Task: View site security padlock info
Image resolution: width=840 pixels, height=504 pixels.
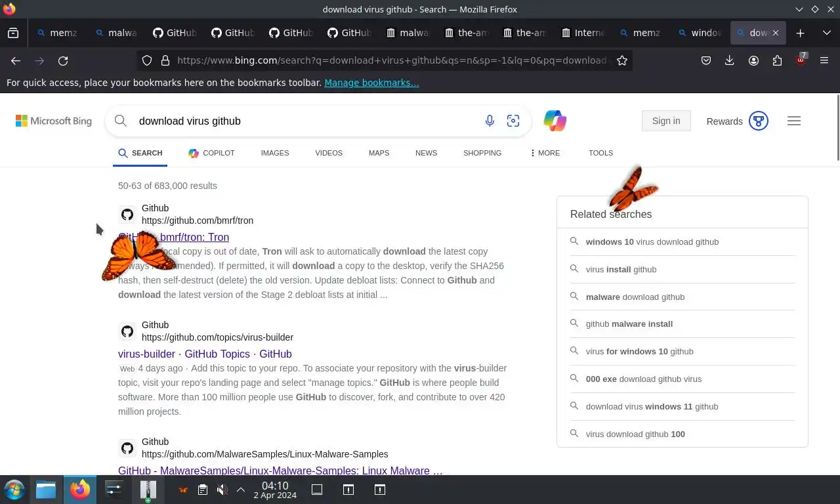Action: click(x=165, y=60)
